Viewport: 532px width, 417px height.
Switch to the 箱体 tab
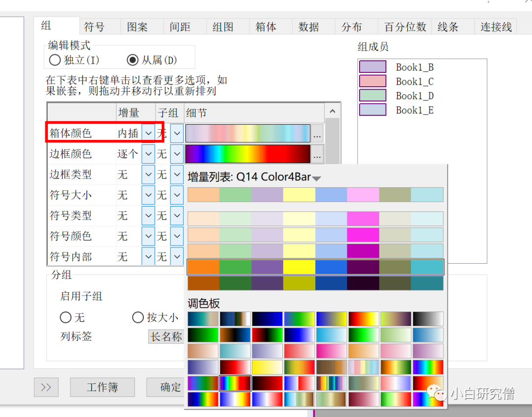(266, 27)
